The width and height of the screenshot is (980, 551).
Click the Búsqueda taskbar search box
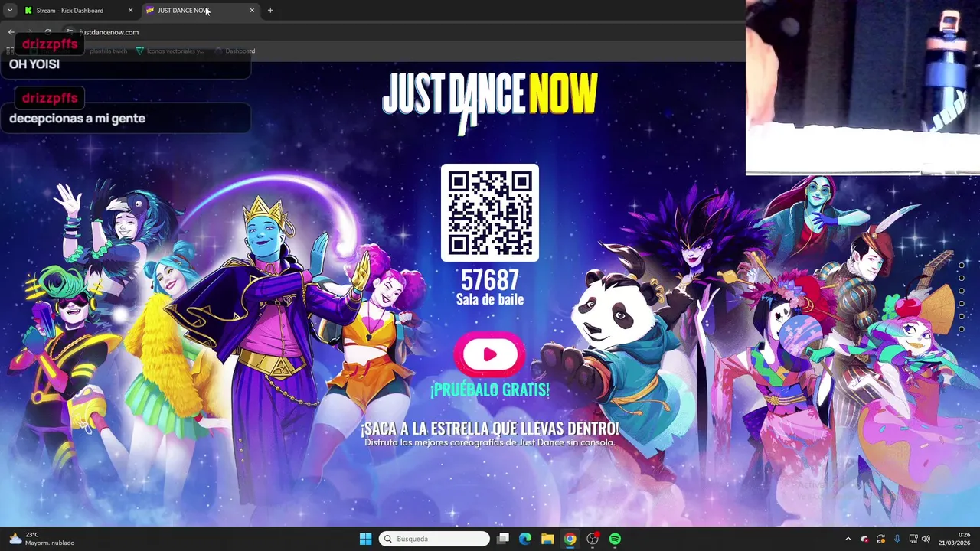coord(434,539)
